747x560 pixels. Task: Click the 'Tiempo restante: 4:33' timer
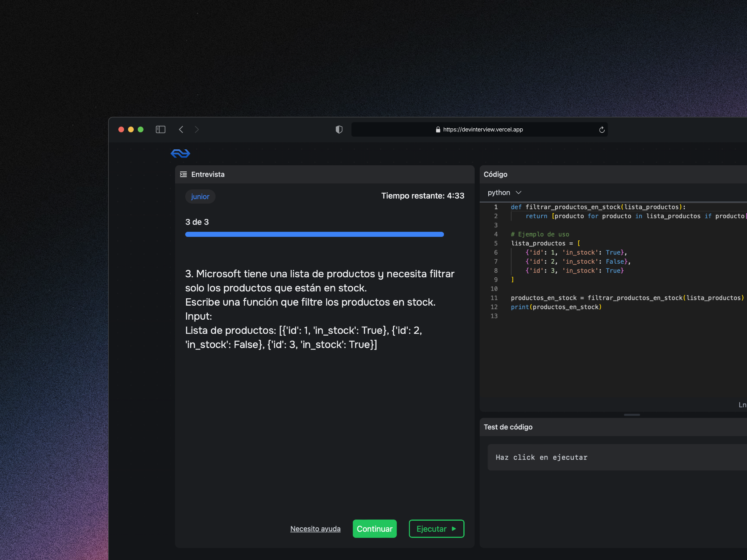423,196
